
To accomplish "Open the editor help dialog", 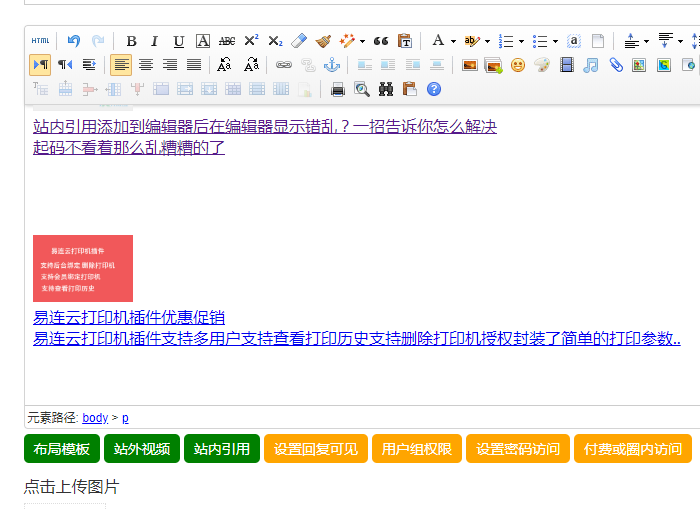I will coord(434,89).
